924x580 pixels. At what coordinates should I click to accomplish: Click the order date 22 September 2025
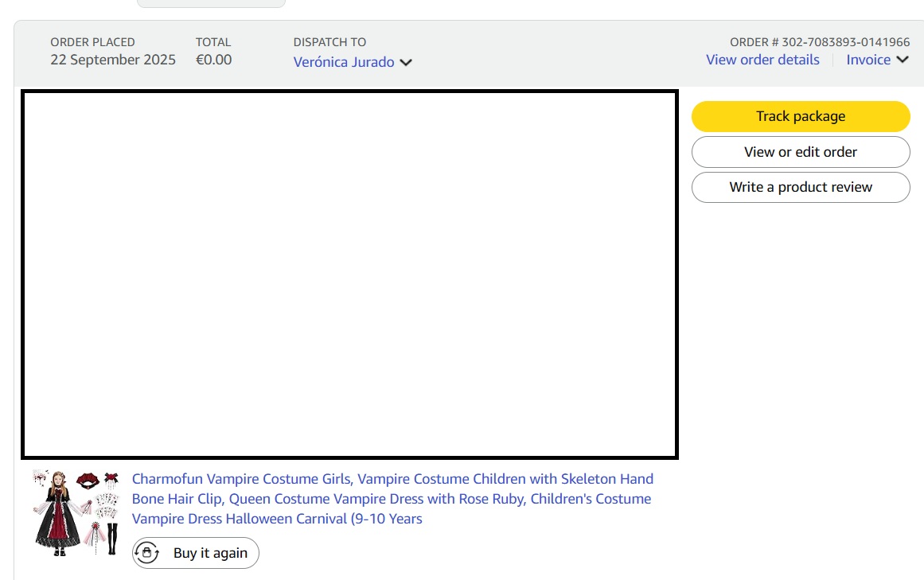click(x=113, y=60)
